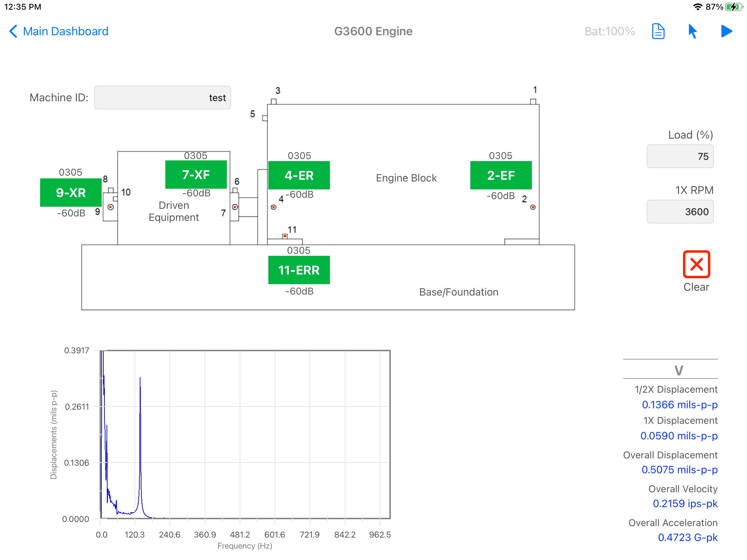
Task: Tap sensor location 5 marker
Action: pos(265,118)
